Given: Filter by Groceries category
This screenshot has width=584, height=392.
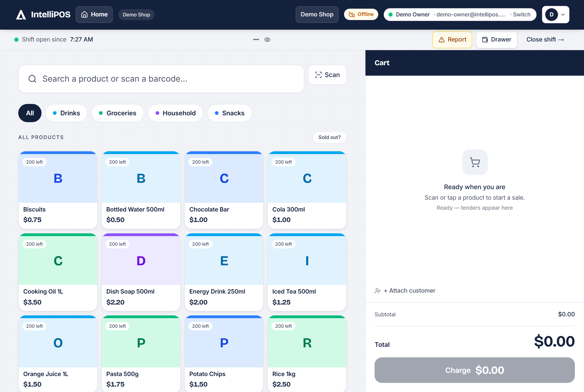Looking at the screenshot, I should pyautogui.click(x=118, y=113).
